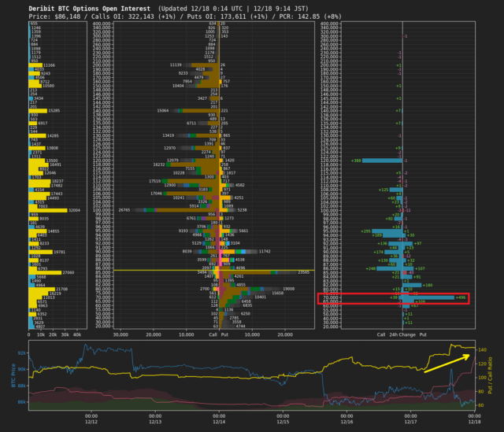This screenshot has height=432, width=504.
Task: Click the 400,000 strike label in the center chart
Action: (x=102, y=24)
